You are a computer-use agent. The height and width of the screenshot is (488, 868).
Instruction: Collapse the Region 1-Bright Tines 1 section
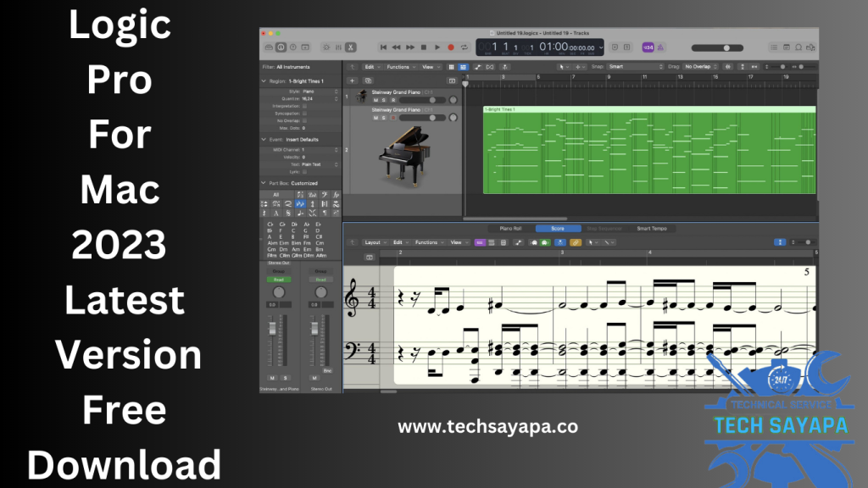tap(264, 81)
